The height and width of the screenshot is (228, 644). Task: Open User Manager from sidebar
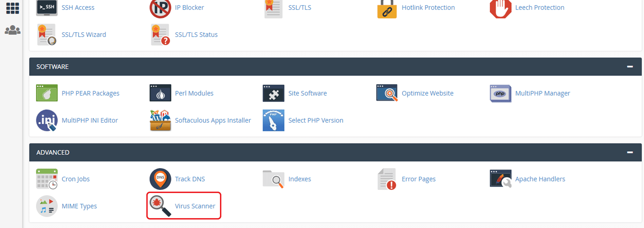tap(13, 30)
